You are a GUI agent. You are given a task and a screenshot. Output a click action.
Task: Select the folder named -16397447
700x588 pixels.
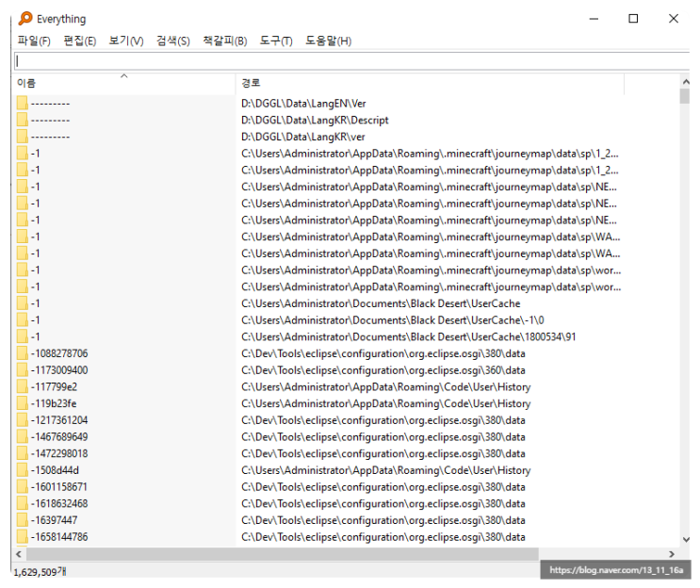54,520
